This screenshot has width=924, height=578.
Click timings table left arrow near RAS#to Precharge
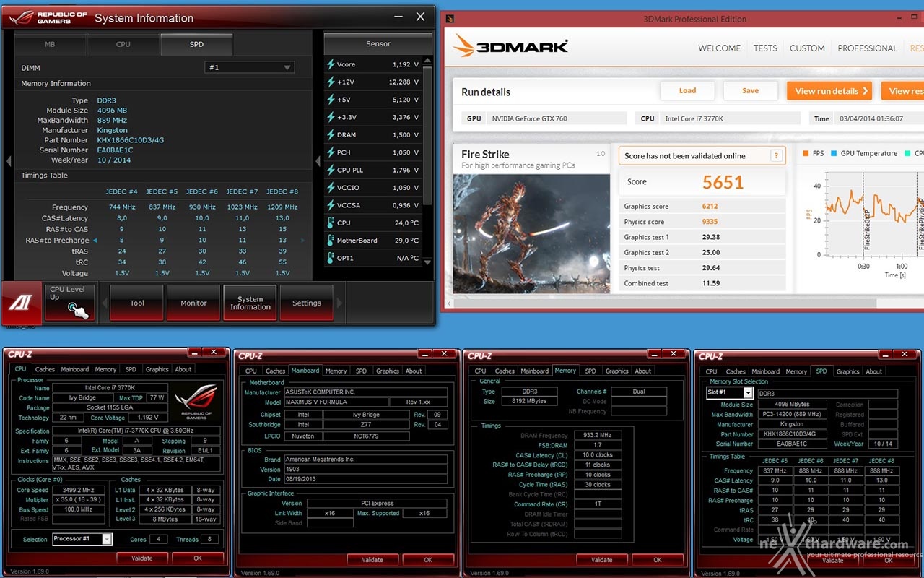[x=95, y=240]
